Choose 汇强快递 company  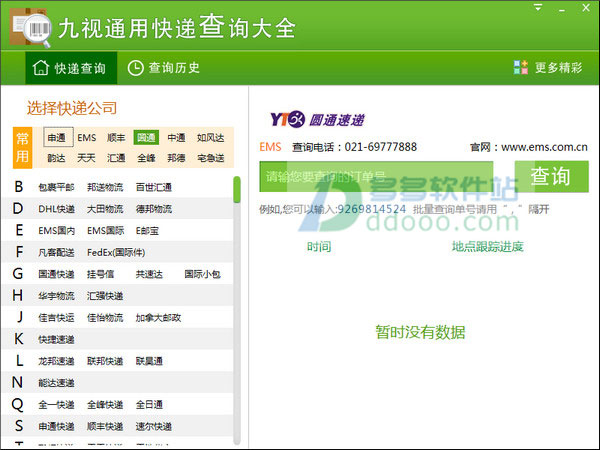(x=105, y=296)
